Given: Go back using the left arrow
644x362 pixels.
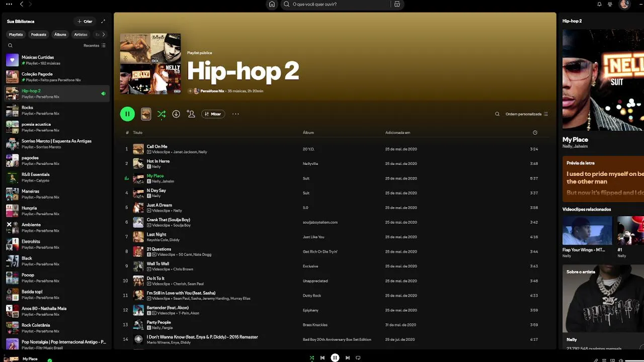Looking at the screenshot, I should 21,4.
